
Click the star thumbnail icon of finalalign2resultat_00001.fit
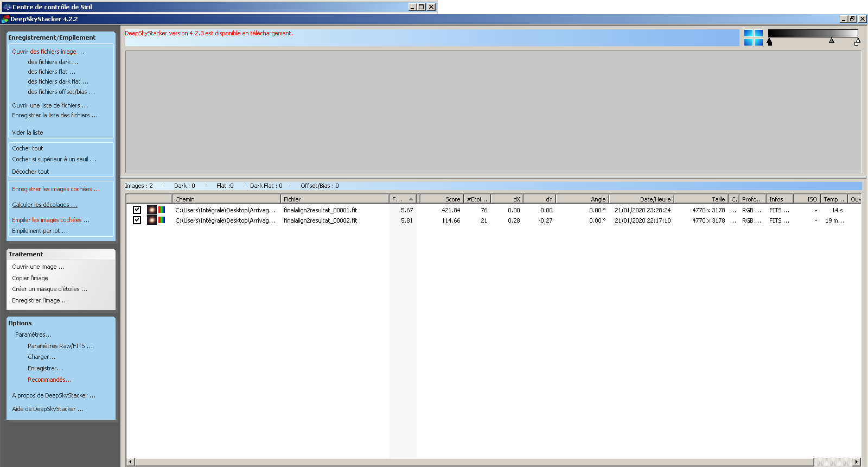point(152,210)
